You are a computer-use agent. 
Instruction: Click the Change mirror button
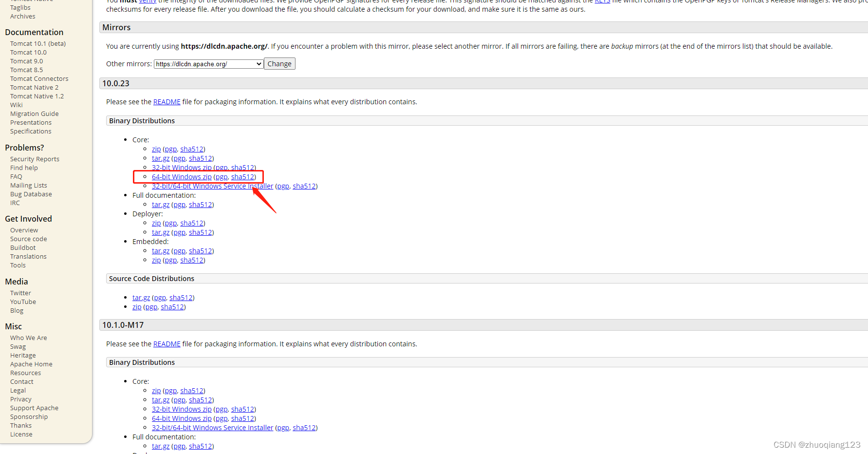279,64
